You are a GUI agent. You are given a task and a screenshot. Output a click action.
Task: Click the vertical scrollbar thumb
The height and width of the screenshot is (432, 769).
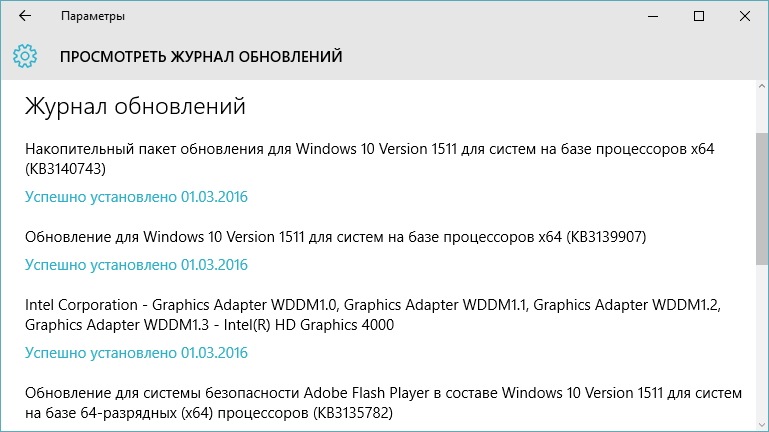tap(762, 199)
